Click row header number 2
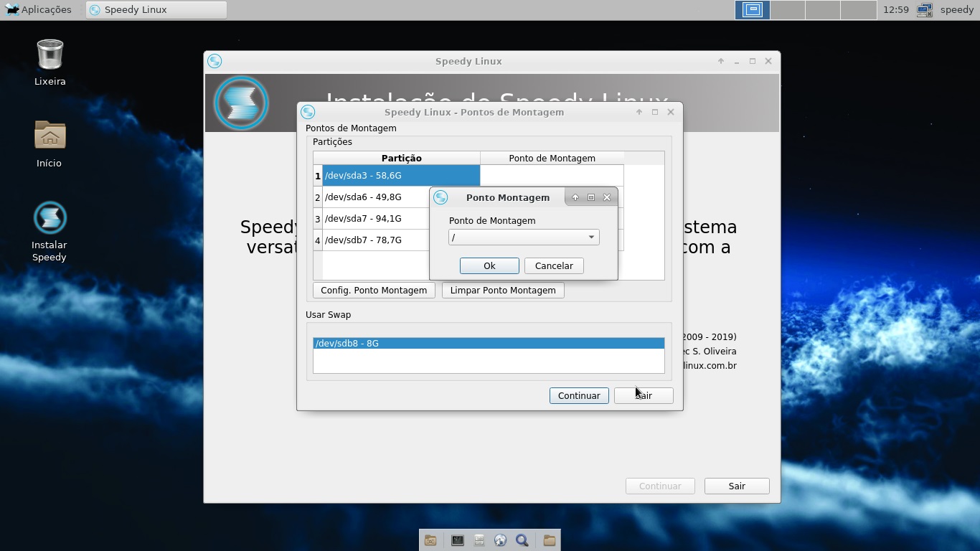 [318, 197]
